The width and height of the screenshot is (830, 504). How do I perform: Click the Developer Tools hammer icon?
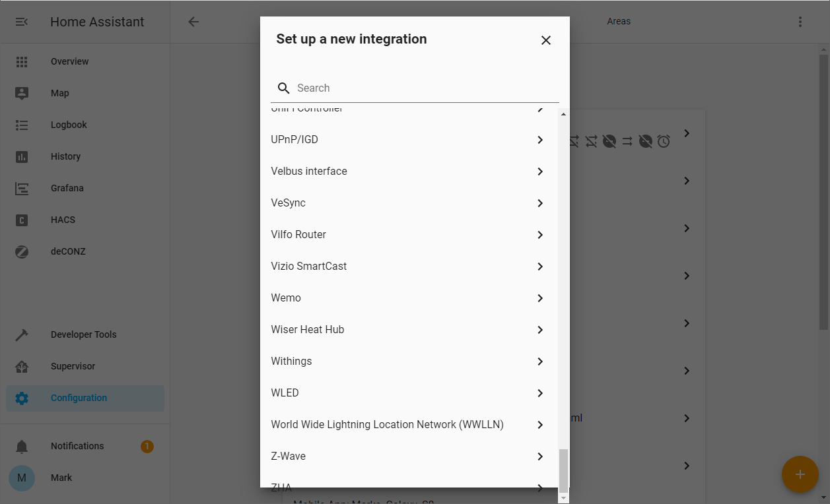coord(22,334)
